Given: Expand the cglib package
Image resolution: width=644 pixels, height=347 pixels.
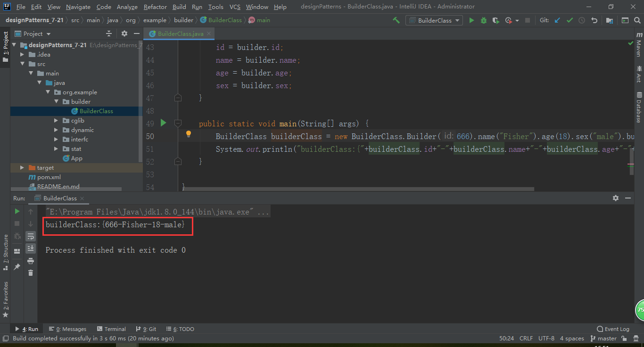Looking at the screenshot, I should point(56,121).
